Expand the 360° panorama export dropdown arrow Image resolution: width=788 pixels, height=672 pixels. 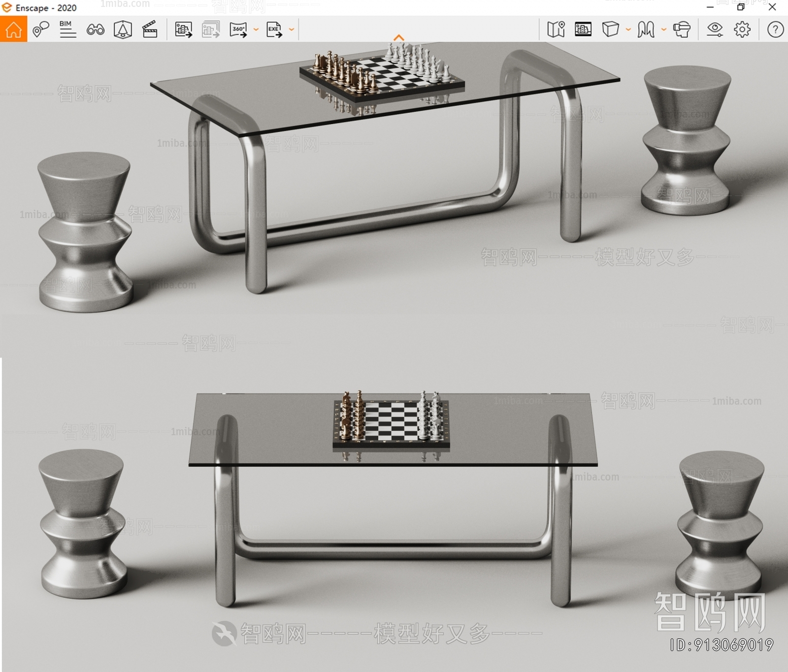point(256,30)
